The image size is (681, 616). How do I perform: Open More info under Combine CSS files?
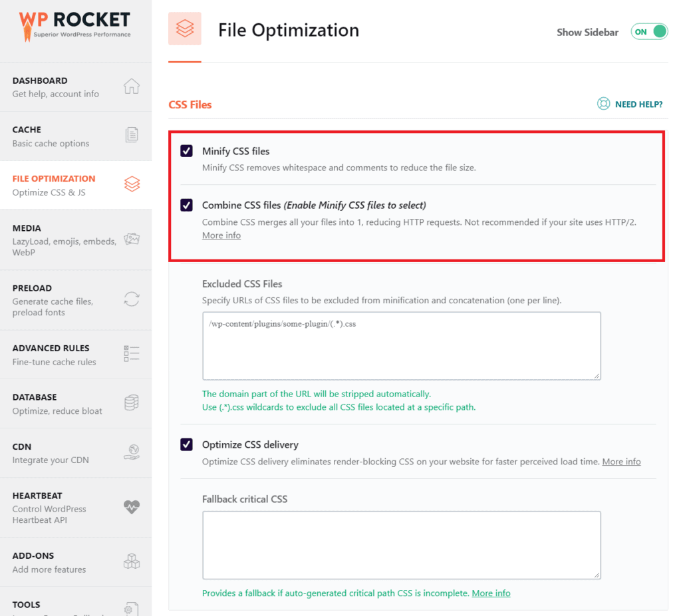221,235
